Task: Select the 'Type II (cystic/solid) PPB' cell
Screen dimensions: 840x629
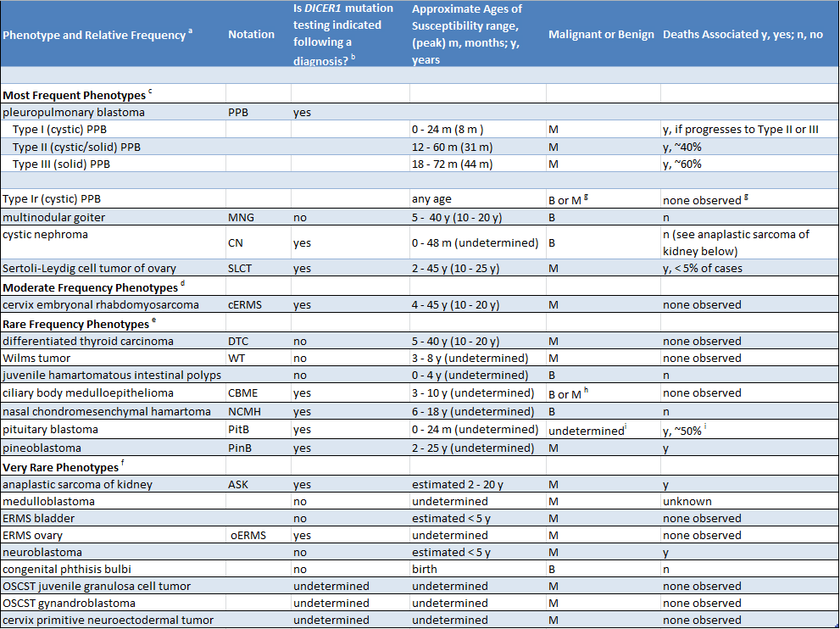Action: (76, 147)
